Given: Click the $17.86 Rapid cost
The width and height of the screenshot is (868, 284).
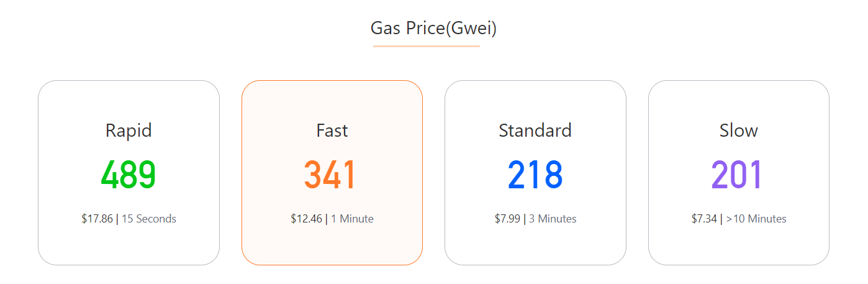Looking at the screenshot, I should pos(97,219).
